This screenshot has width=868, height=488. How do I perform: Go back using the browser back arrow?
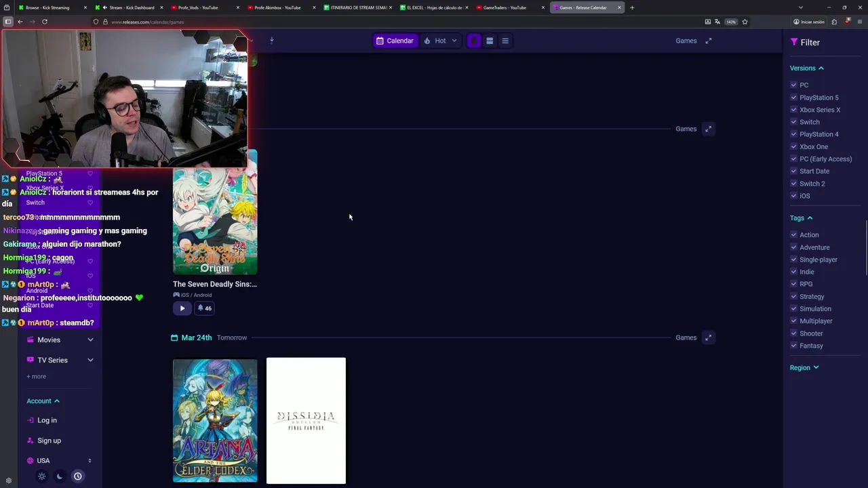point(20,22)
